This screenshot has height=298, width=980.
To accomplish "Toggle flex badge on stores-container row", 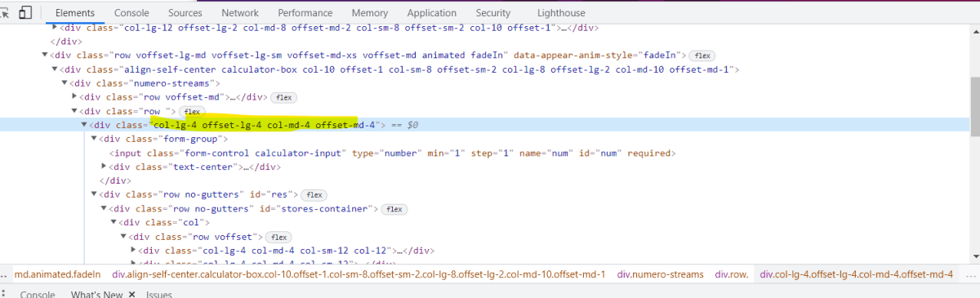I will point(394,209).
